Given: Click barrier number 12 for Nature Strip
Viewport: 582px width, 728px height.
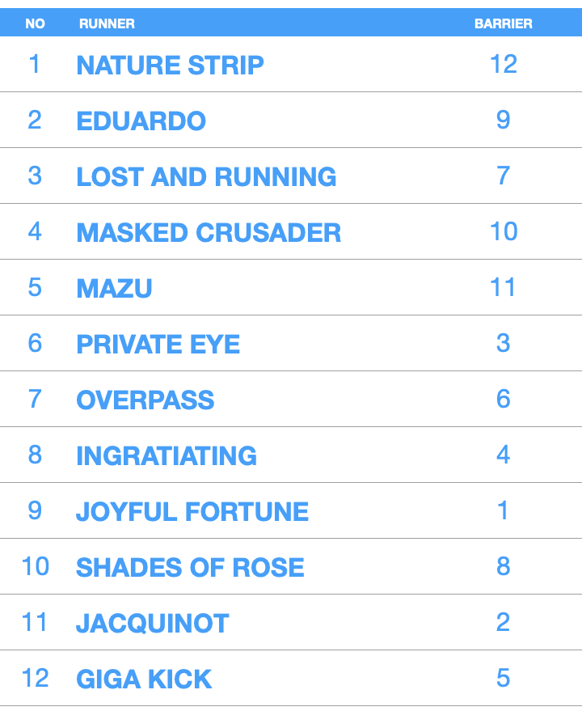Looking at the screenshot, I should [503, 64].
